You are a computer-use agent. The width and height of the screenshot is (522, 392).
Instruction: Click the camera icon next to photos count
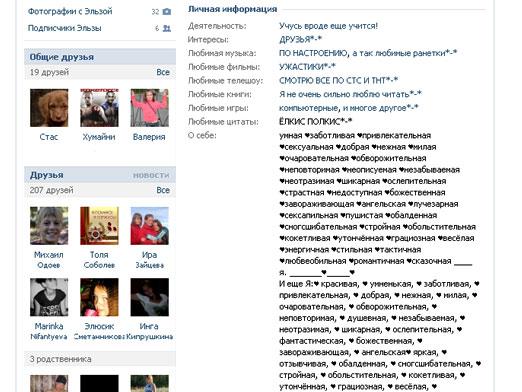[167, 12]
